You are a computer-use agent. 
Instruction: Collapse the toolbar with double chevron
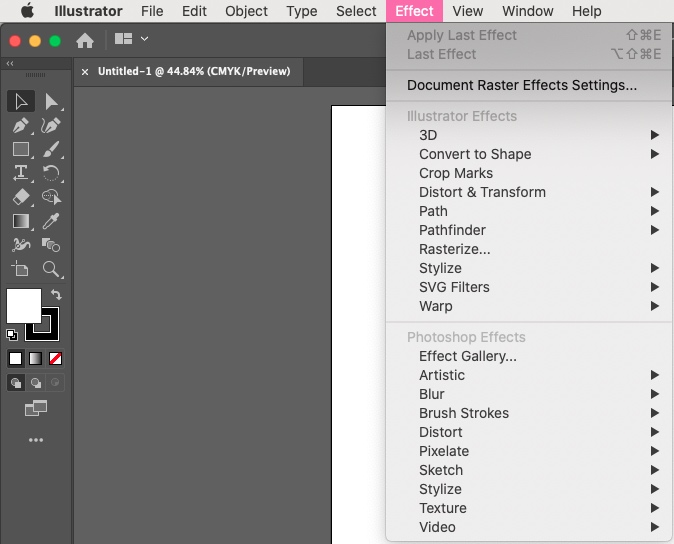pyautogui.click(x=10, y=64)
